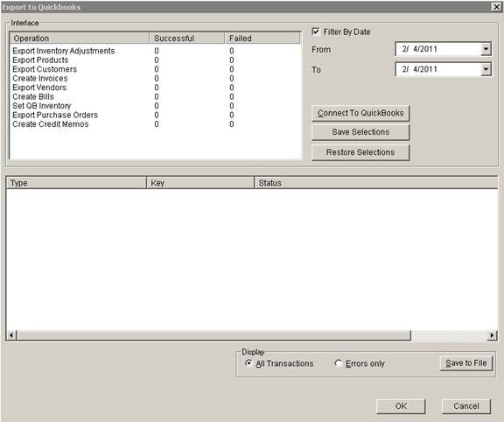Click the Operation column header
Screen dimensions: 504x422
pyautogui.click(x=80, y=39)
